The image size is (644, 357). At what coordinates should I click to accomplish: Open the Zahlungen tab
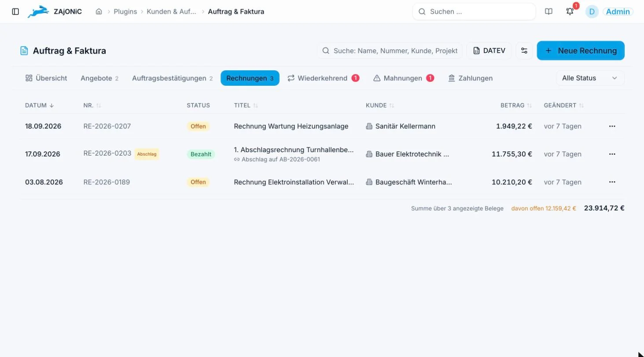(470, 78)
